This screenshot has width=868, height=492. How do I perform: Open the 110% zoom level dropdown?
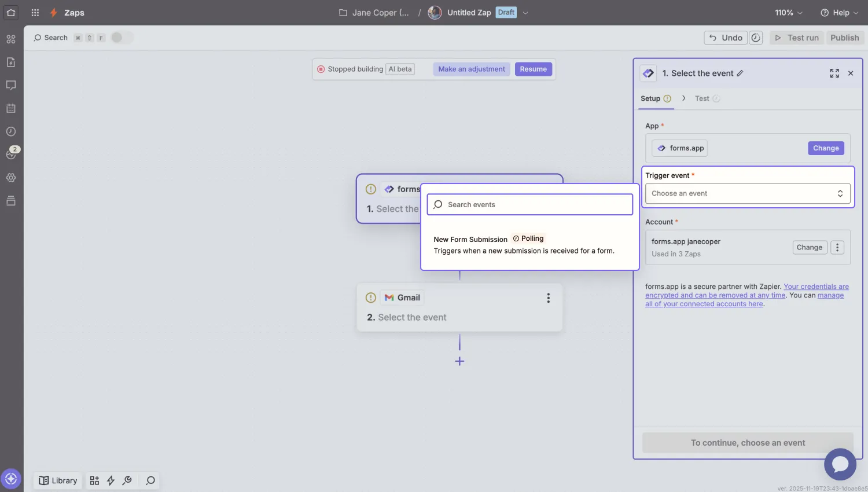tap(788, 12)
